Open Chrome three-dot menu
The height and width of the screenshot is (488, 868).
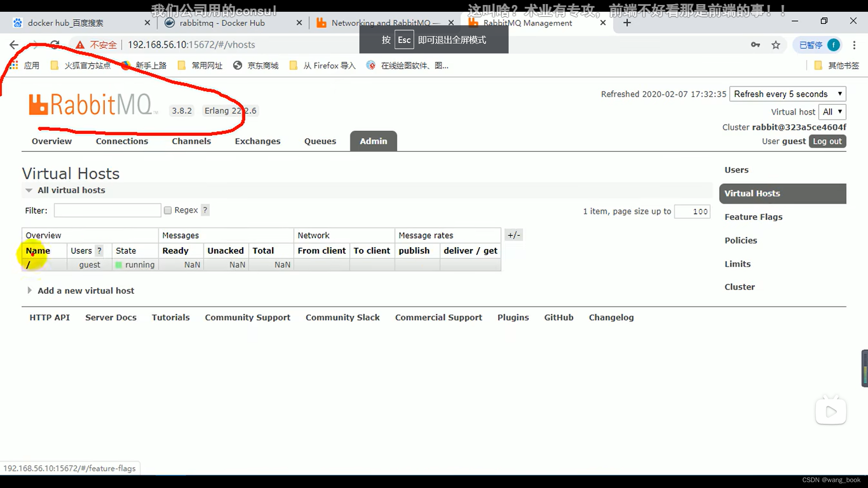854,45
